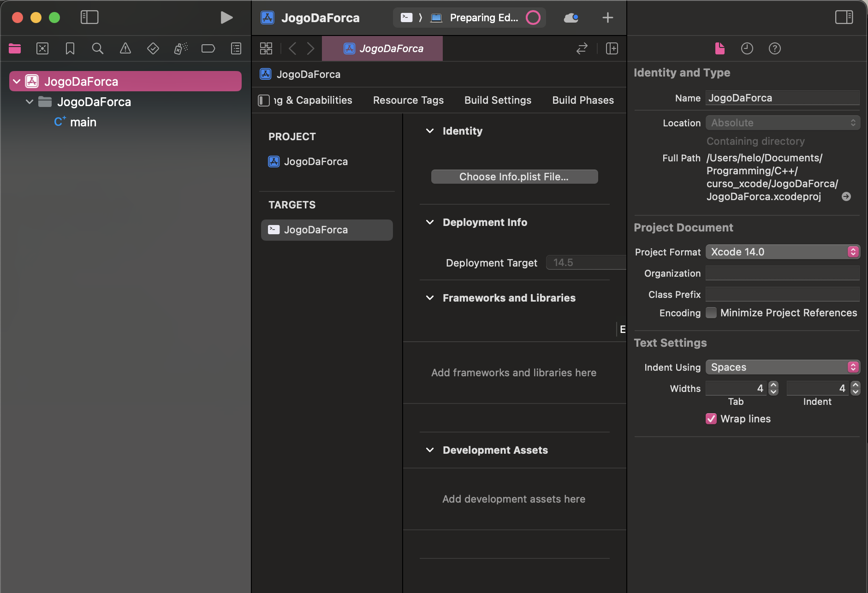The width and height of the screenshot is (868, 593).
Task: Click the Name input field
Action: 783,98
